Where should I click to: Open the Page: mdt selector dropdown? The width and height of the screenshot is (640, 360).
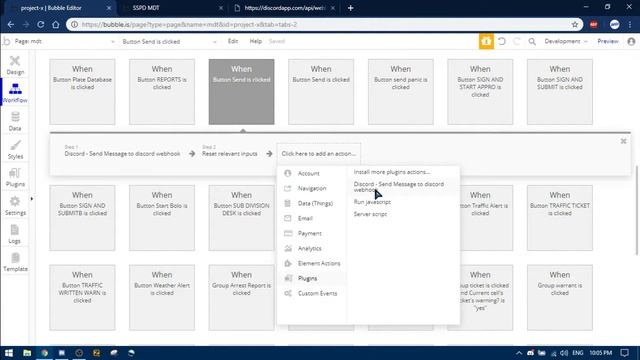(x=63, y=41)
